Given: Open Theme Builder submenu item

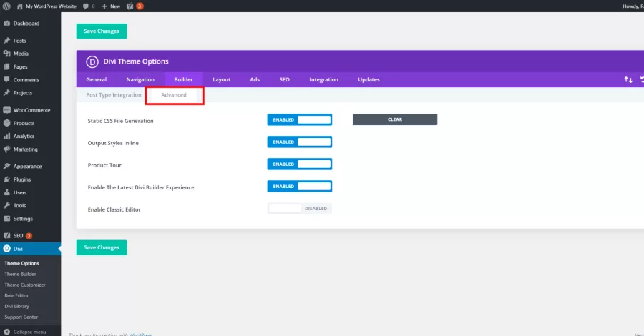Looking at the screenshot, I should [x=20, y=274].
